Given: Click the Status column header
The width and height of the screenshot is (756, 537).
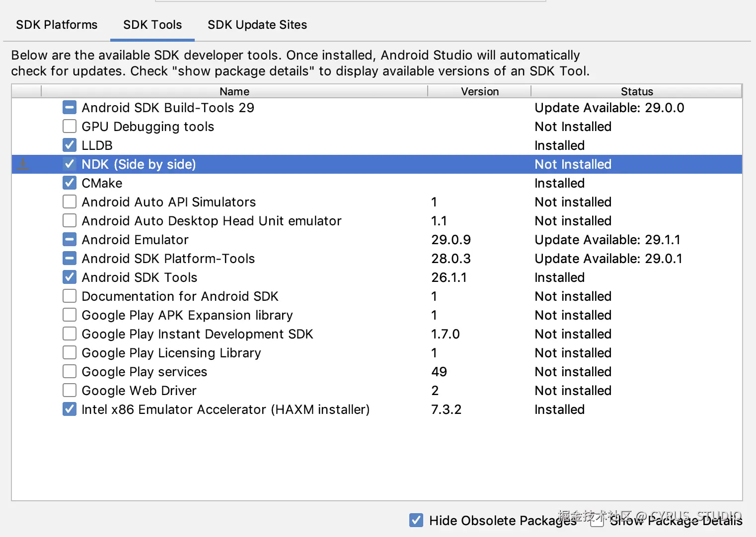Looking at the screenshot, I should tap(636, 91).
